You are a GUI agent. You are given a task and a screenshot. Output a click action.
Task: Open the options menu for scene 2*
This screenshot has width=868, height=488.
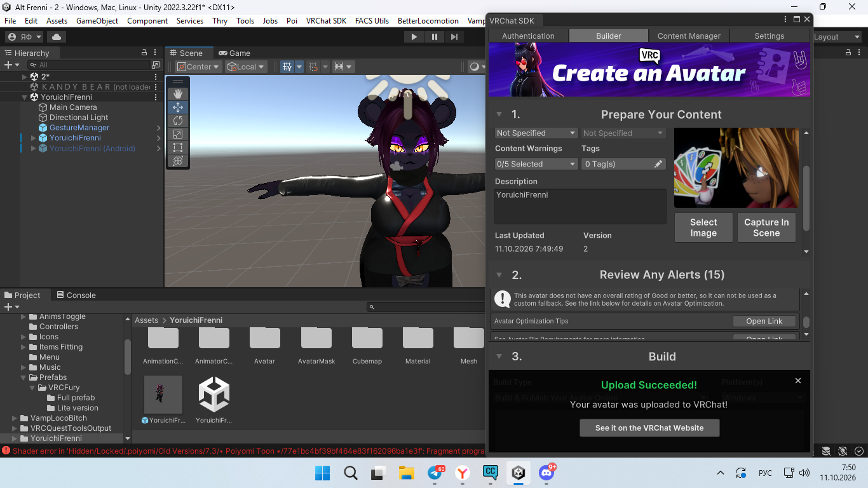(x=156, y=76)
